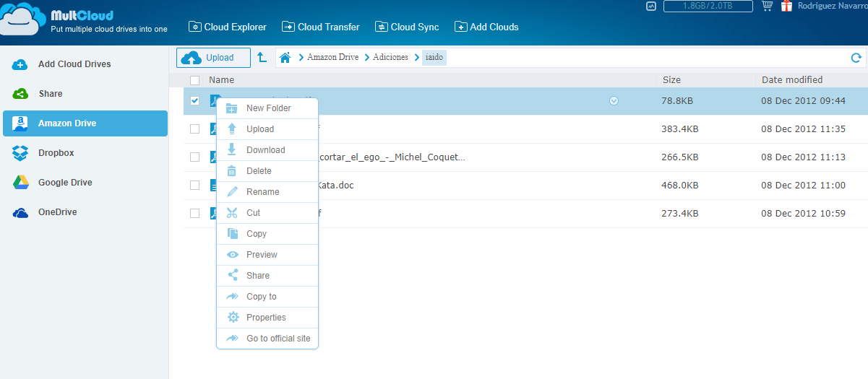The image size is (868, 379).
Task: Click the 383.4KB size cell
Action: 679,129
